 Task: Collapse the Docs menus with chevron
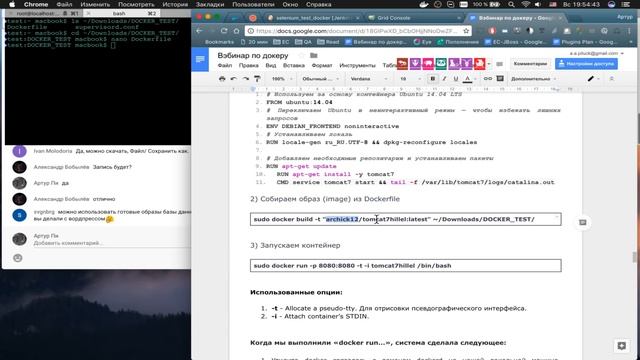tap(611, 79)
